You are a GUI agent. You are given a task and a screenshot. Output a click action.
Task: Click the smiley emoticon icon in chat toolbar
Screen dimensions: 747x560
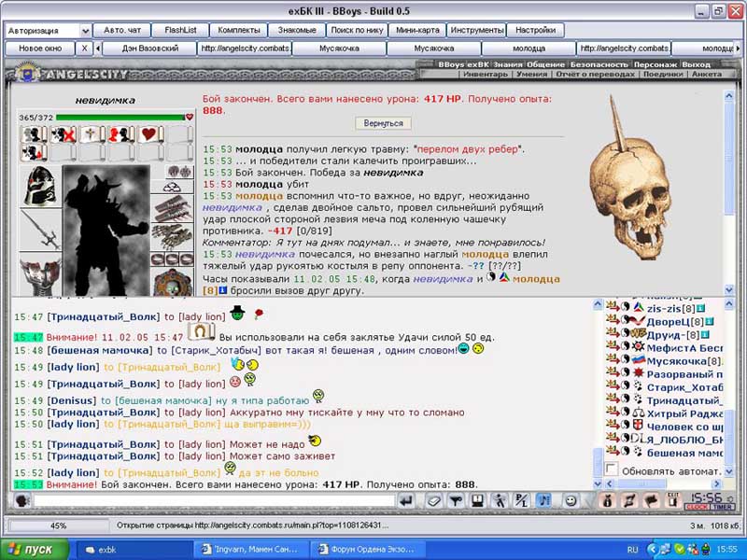(x=571, y=500)
